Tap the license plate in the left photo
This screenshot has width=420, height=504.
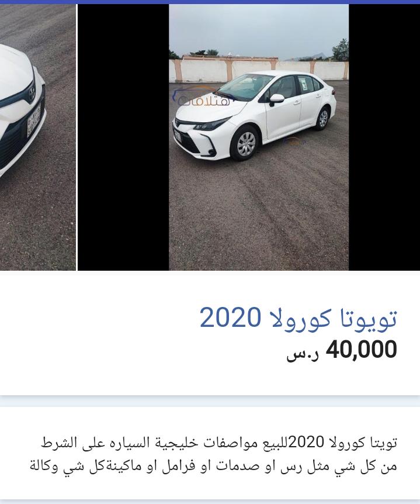[x=34, y=120]
